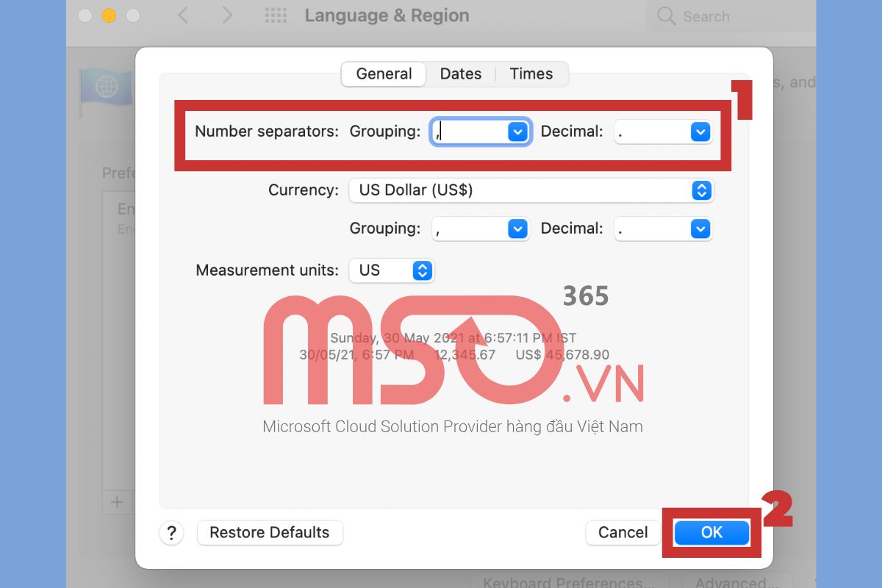The width and height of the screenshot is (882, 588).
Task: Open Number separators Grouping dropdown
Action: pos(518,132)
